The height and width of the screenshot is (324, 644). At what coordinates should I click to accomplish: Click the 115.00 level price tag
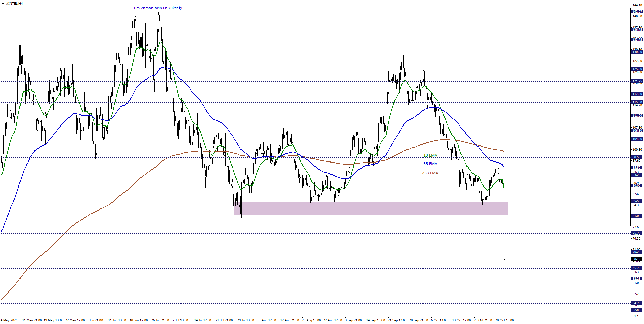click(x=637, y=102)
